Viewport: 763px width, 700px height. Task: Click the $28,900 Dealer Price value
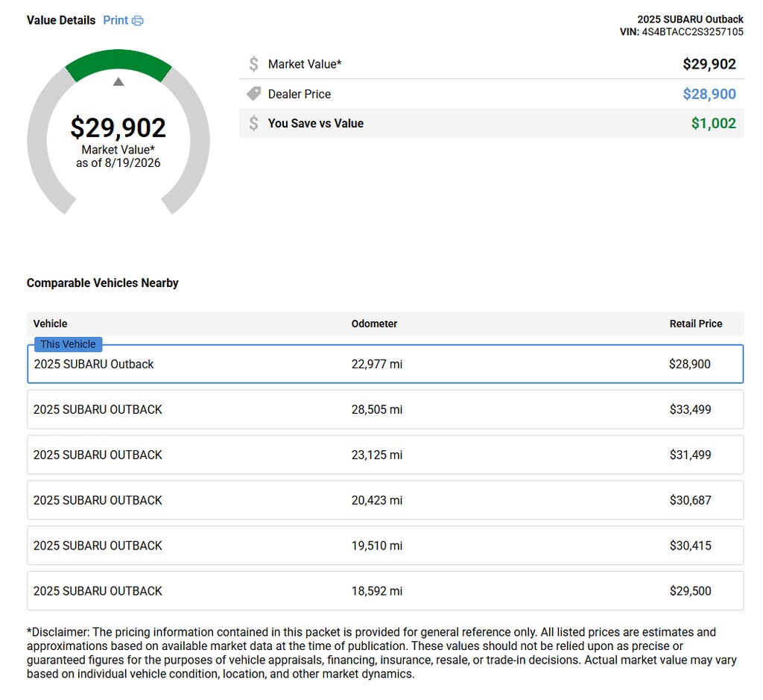point(709,94)
